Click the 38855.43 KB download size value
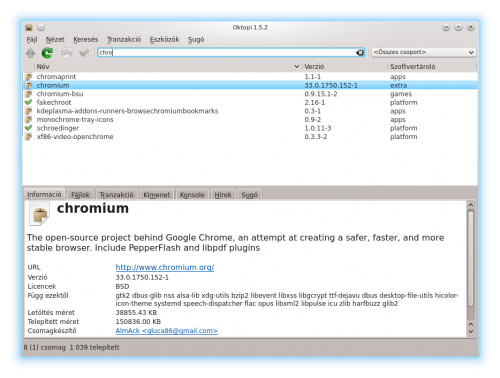 136,313
